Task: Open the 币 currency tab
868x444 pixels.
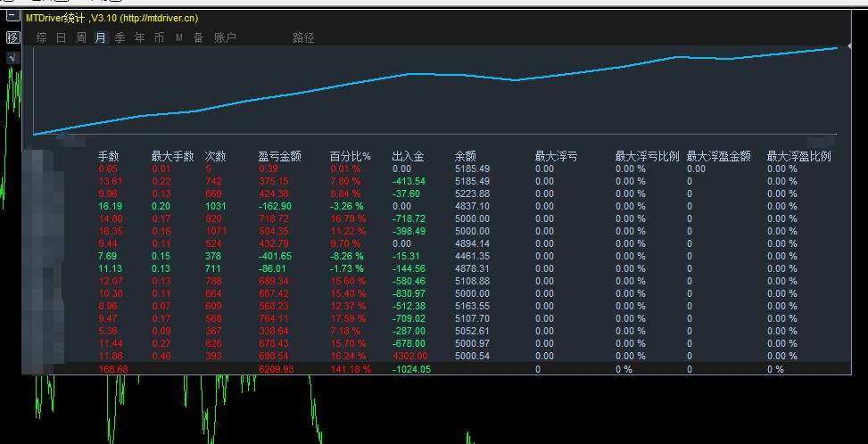Action: [x=159, y=37]
